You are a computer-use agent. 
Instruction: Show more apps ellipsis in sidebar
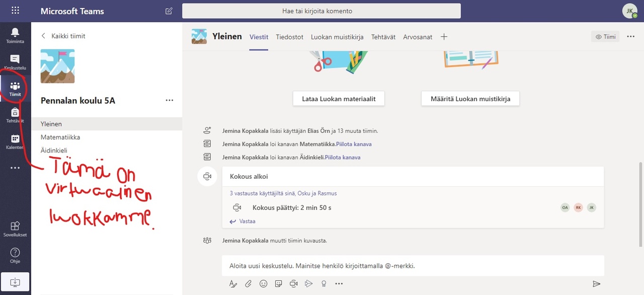coord(15,168)
